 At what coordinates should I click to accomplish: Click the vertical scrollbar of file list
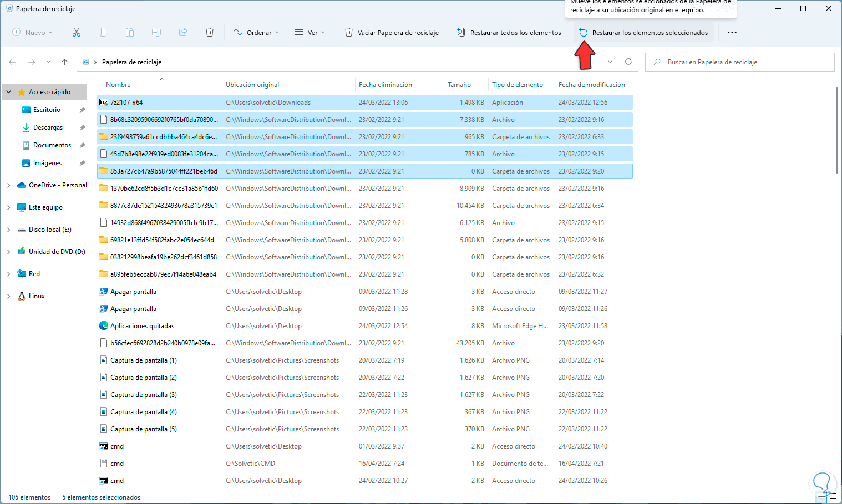point(837,130)
